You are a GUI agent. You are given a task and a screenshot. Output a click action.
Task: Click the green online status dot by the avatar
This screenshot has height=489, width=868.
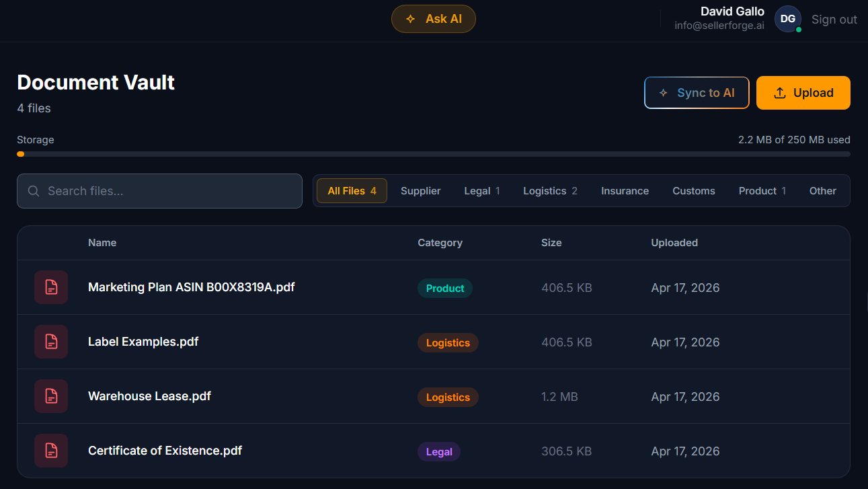(797, 29)
